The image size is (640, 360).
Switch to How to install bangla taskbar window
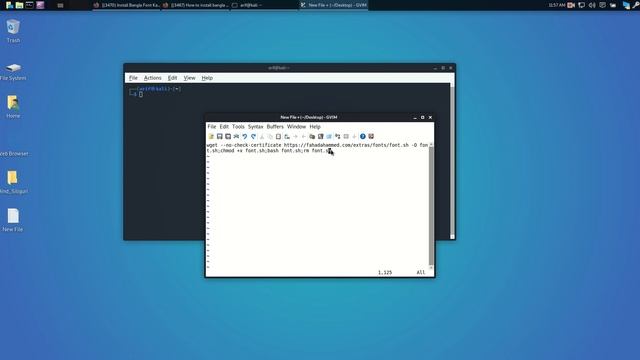pyautogui.click(x=196, y=5)
